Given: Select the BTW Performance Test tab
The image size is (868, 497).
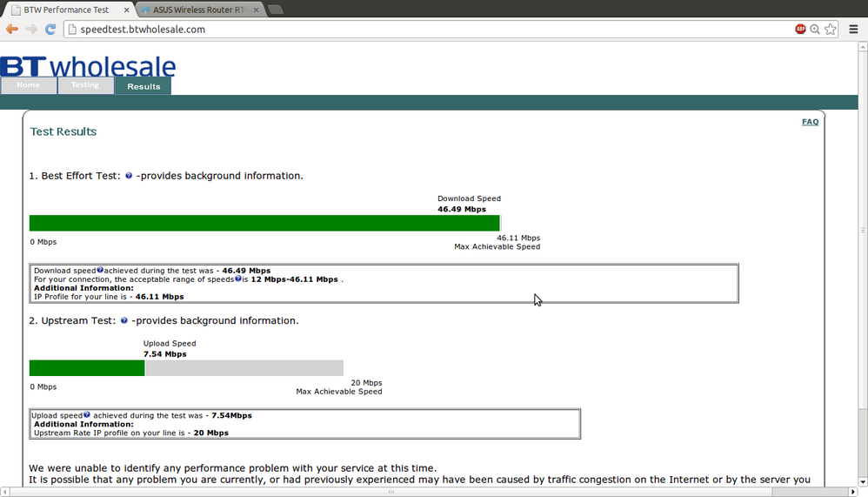Looking at the screenshot, I should click(68, 10).
